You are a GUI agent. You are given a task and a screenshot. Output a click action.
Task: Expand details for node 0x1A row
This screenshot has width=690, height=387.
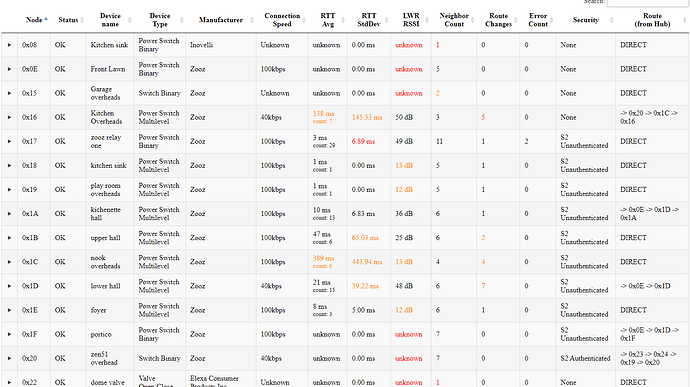(9, 214)
